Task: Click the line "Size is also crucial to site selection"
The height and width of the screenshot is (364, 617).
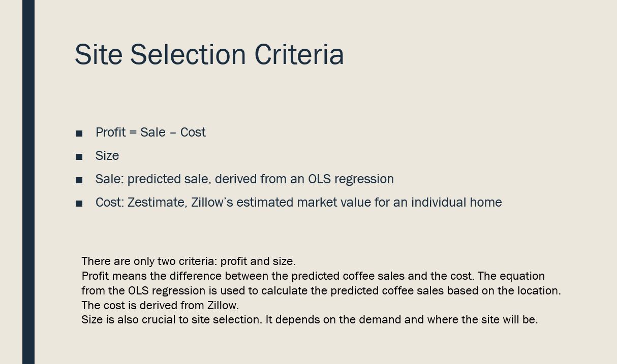Action: (x=309, y=320)
